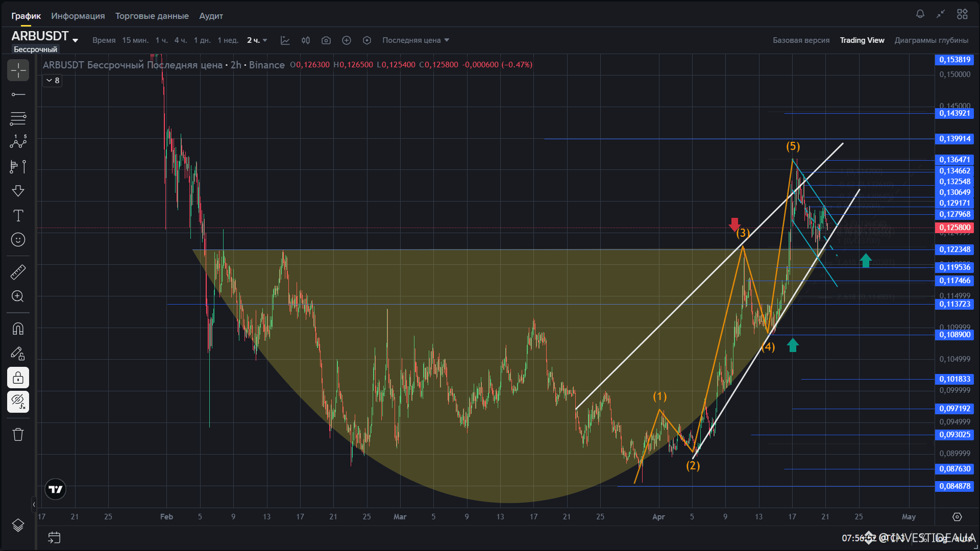980x551 pixels.
Task: Open the Trading data tab (Торговые данные)
Action: tap(152, 16)
